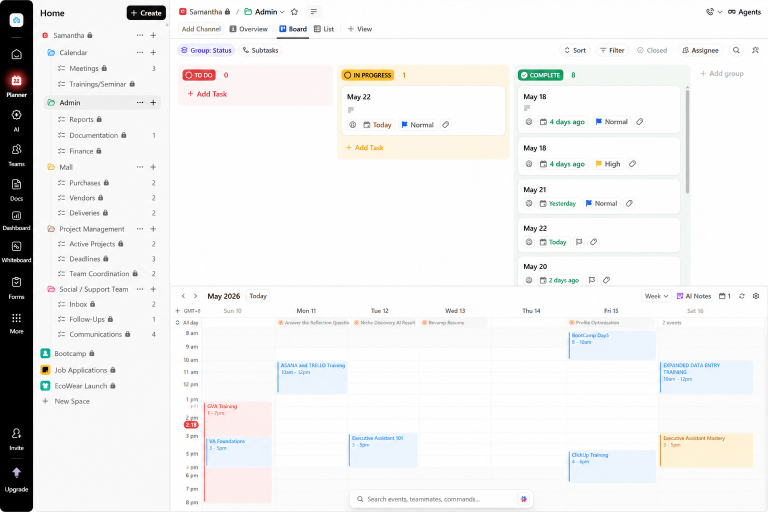Image resolution: width=768 pixels, height=512 pixels.
Task: Open Whiteboard from the left rail
Action: [16, 251]
